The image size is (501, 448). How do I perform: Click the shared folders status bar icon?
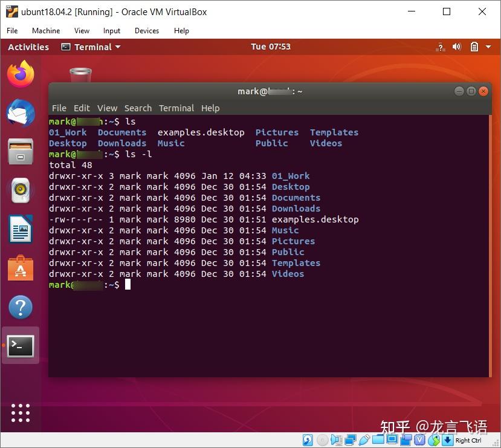[x=379, y=440]
